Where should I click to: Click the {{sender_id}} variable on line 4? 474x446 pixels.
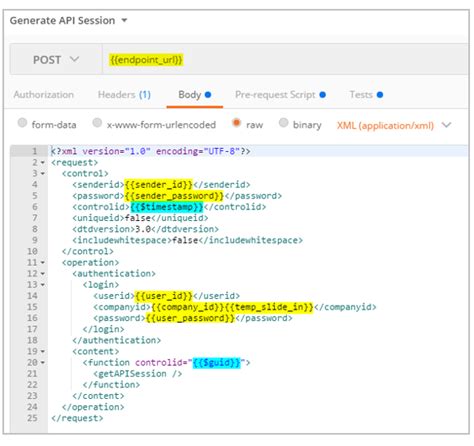click(158, 185)
